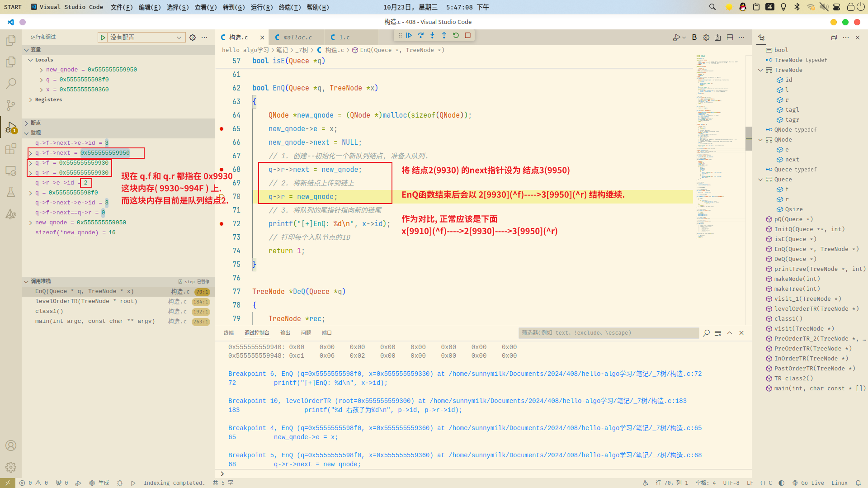Open the Search view in activity bar

click(x=11, y=84)
